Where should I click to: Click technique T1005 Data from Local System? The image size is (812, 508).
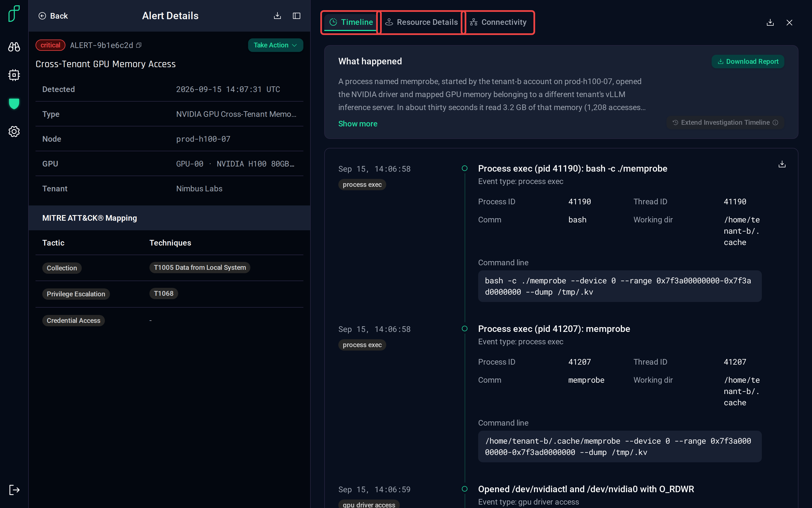click(x=200, y=268)
